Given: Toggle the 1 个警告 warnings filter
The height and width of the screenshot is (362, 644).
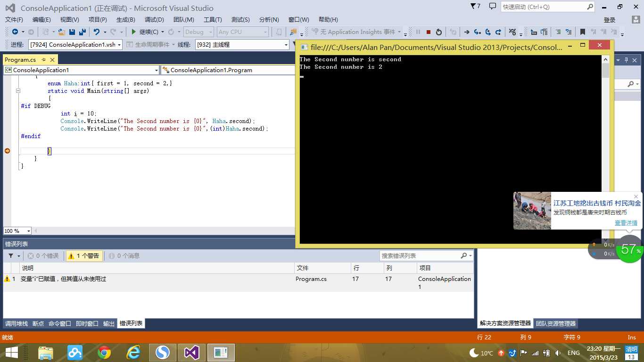Looking at the screenshot, I should click(84, 256).
